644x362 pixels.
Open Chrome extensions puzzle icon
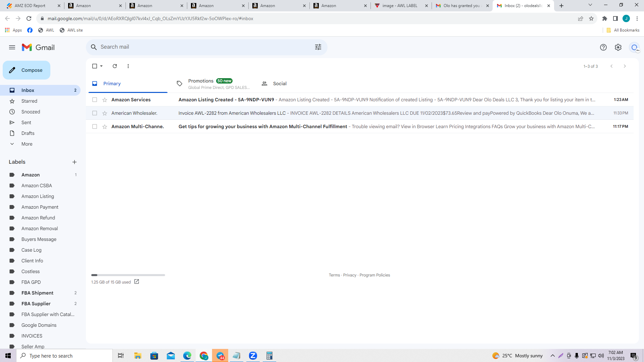(x=605, y=18)
